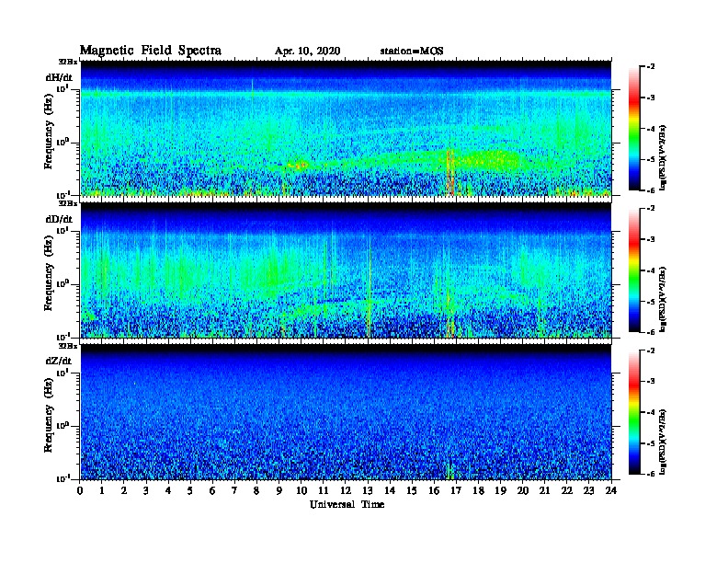Select the dH/dt panel label

click(x=59, y=77)
